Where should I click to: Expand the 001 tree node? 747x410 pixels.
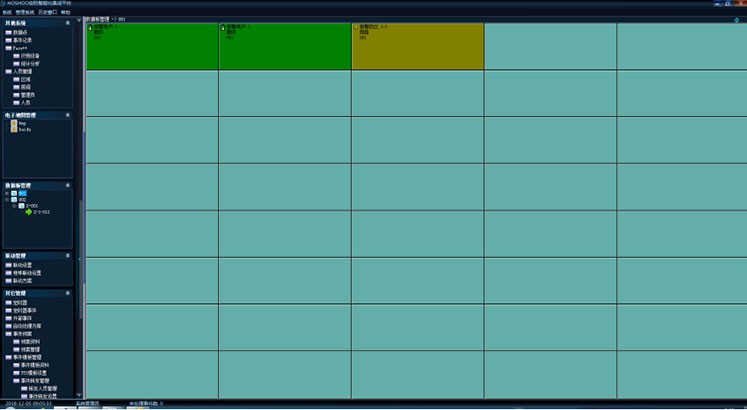click(7, 193)
